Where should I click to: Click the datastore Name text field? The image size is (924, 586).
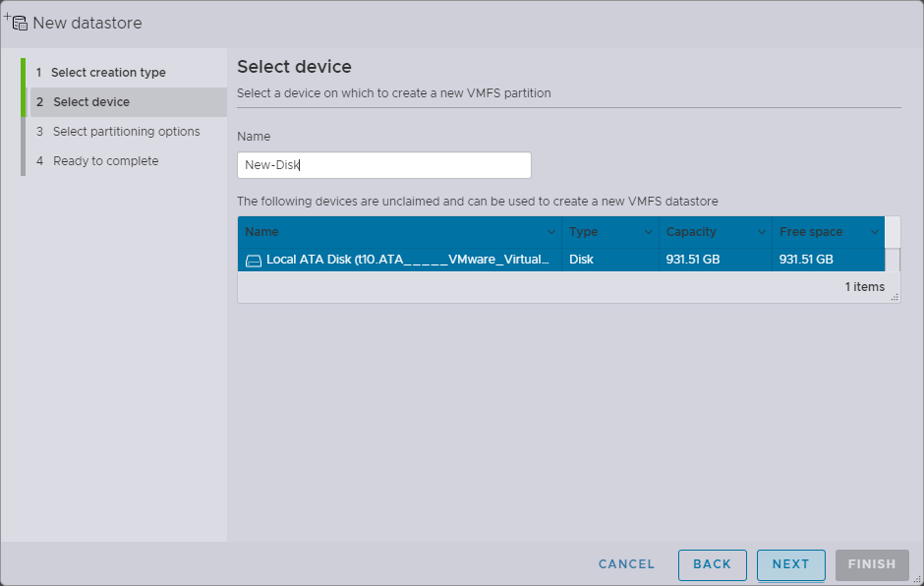tap(383, 165)
